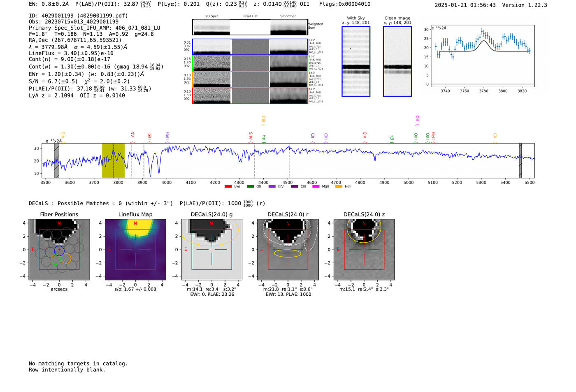Click the 'P(Lyα): 0.201' header value
This screenshot has height=392, width=576.
click(x=179, y=4)
